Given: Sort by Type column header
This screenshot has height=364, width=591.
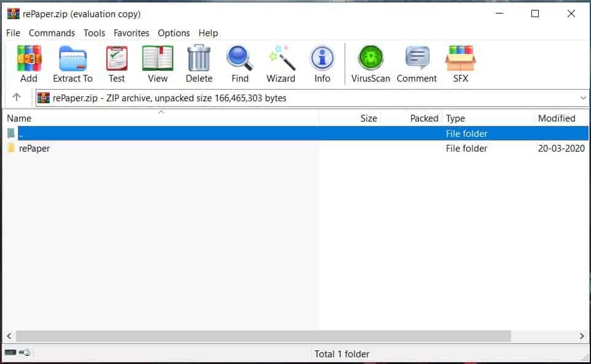Looking at the screenshot, I should pyautogui.click(x=488, y=118).
